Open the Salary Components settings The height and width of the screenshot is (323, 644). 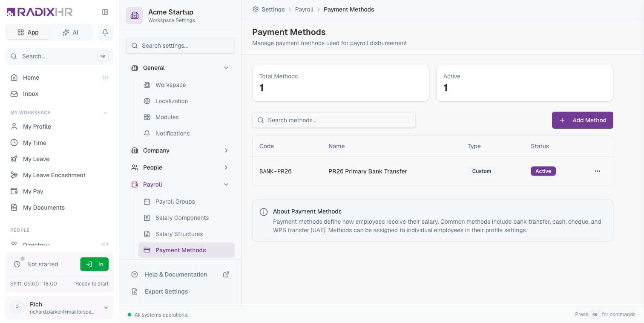(x=187, y=218)
